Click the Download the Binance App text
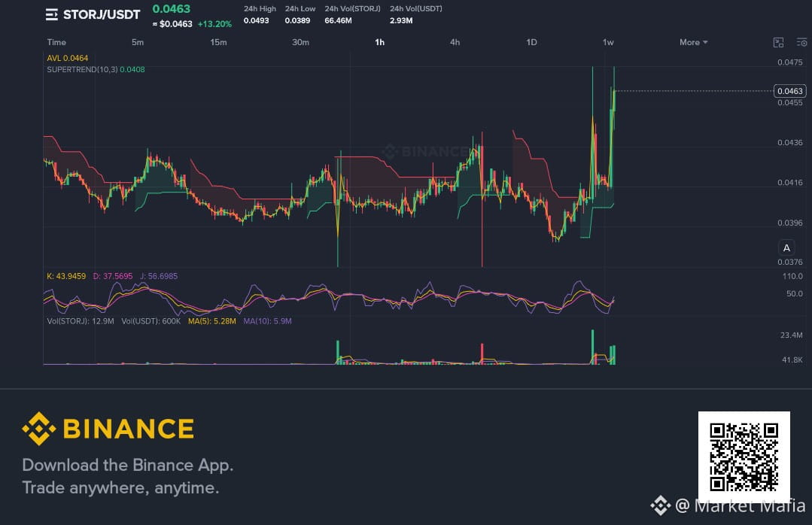Image resolution: width=812 pixels, height=525 pixels. pos(128,465)
